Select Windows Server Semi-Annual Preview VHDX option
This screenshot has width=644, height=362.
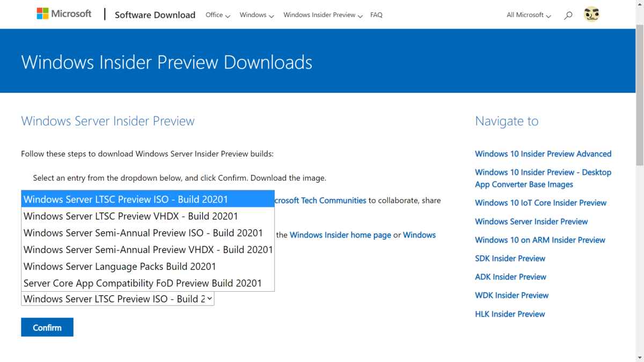pos(148,249)
